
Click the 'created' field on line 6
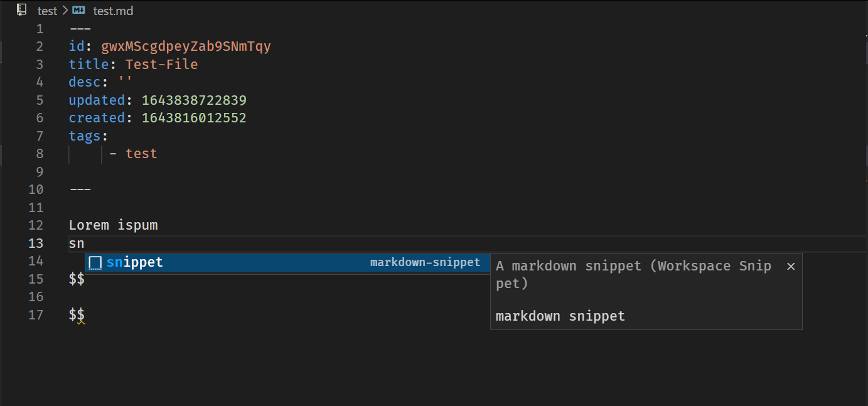pyautogui.click(x=97, y=117)
